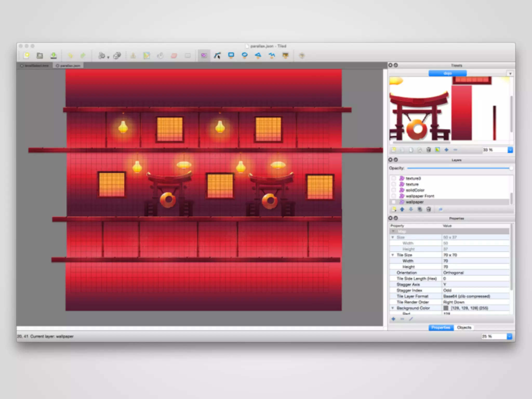Select the Insert Ellipse object tool

click(x=244, y=55)
